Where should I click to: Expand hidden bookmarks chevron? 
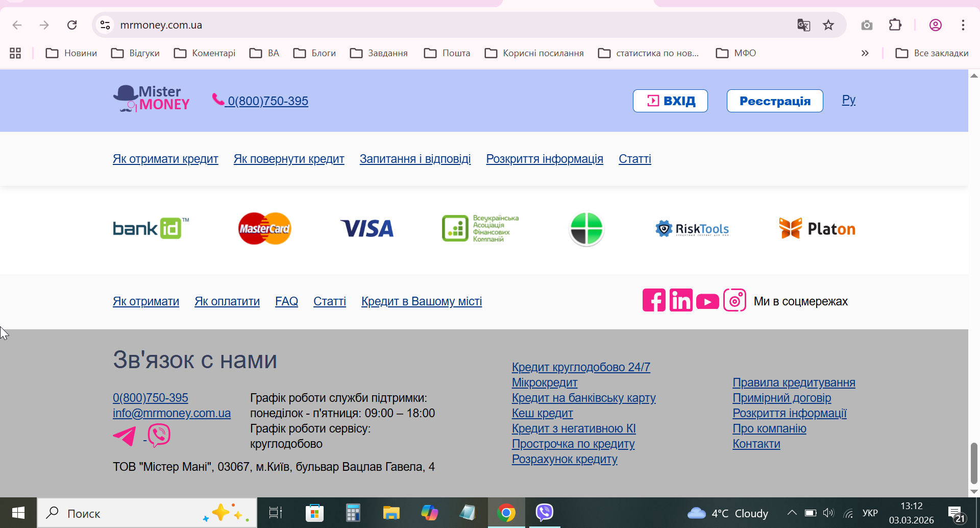[865, 53]
